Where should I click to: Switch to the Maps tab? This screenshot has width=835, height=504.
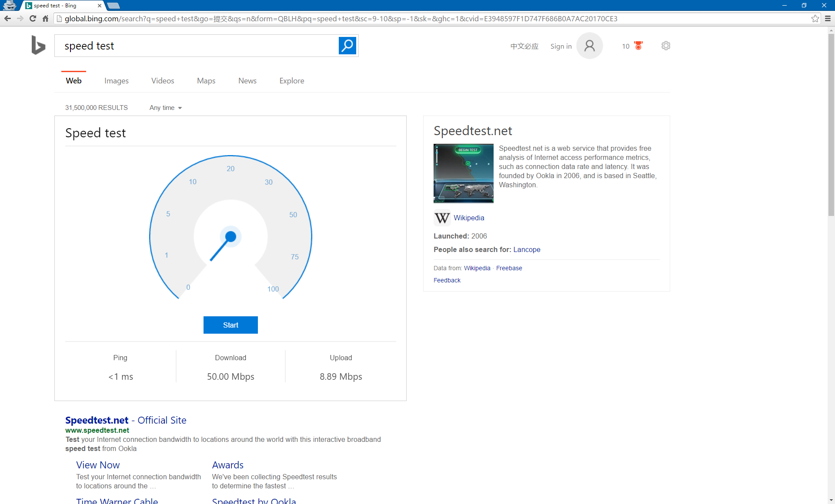click(206, 81)
